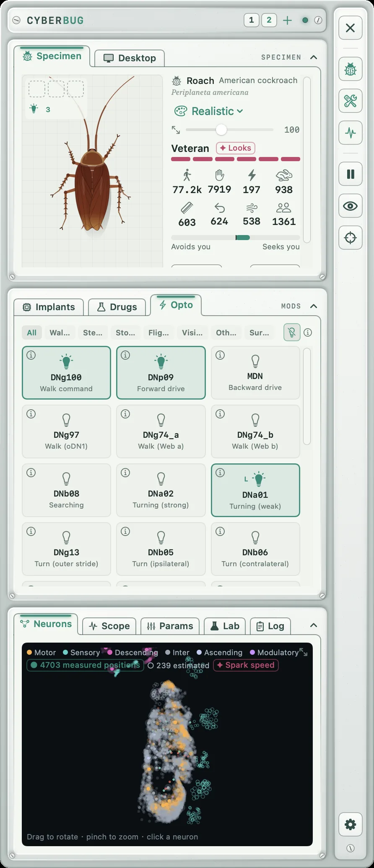Image resolution: width=374 pixels, height=868 pixels.
Task: Open info icon on MDN card
Action: pos(220,355)
